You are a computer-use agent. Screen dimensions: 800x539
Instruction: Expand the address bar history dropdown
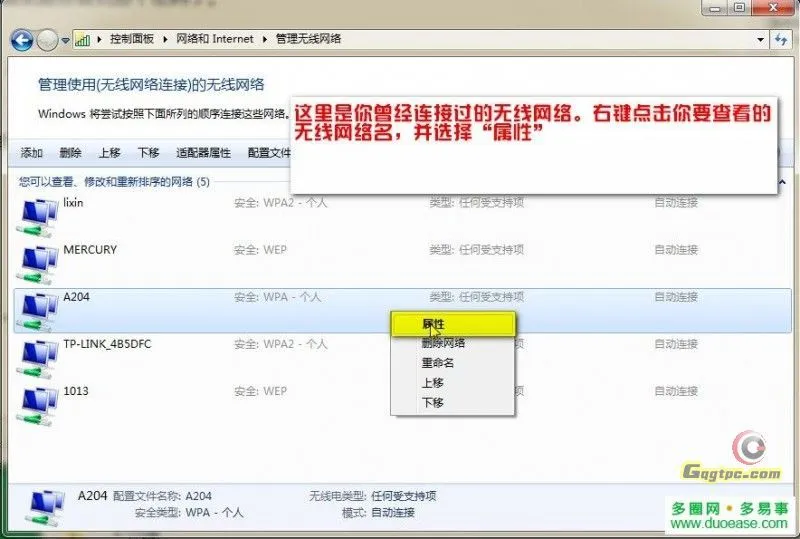[760, 40]
